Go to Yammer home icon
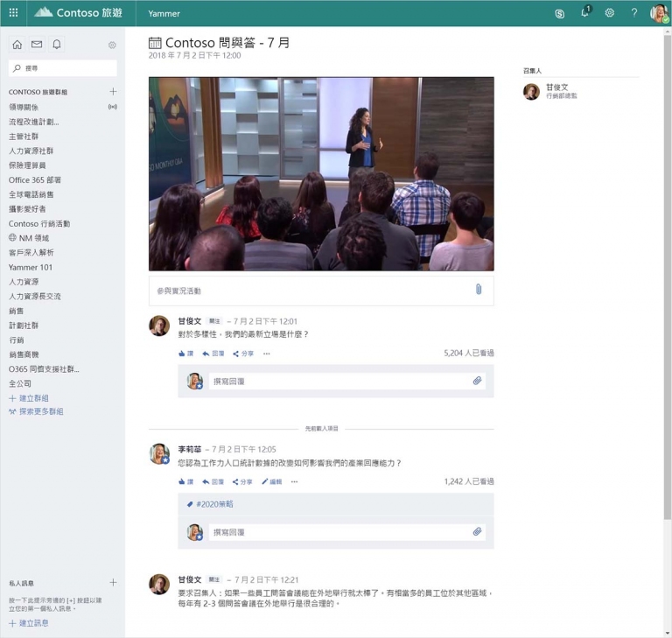This screenshot has width=672, height=638. coord(17,44)
